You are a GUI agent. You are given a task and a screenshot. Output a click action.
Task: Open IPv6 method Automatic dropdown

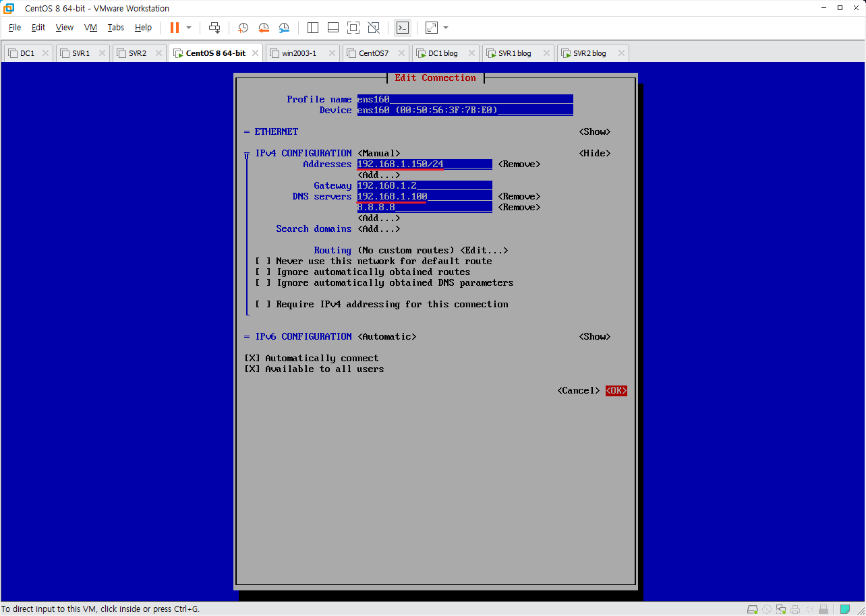[386, 337]
